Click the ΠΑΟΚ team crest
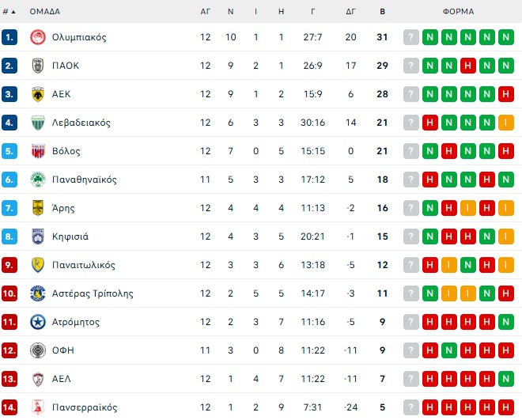 36,66
